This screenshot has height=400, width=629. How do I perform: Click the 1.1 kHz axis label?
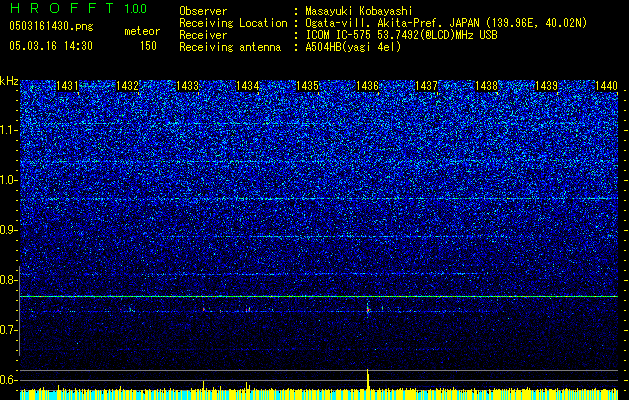(x=9, y=130)
